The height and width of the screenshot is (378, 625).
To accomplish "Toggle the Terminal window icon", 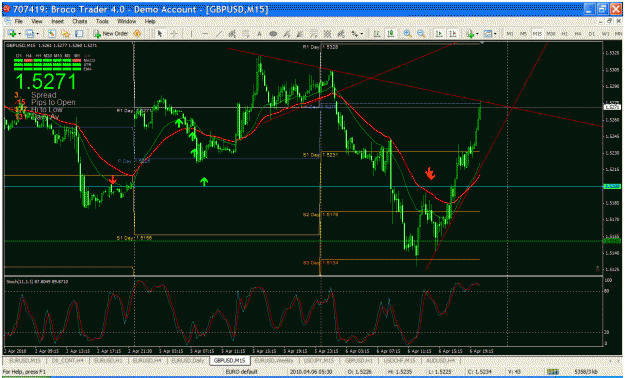I will [x=79, y=34].
